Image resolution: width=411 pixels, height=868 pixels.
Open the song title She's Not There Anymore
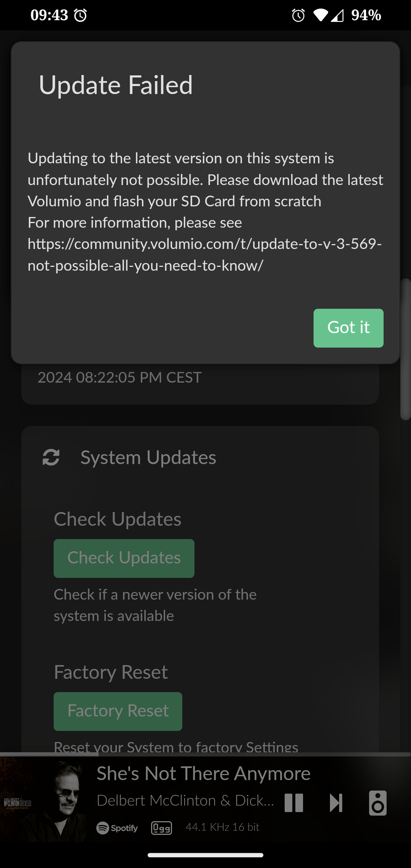coord(204,773)
